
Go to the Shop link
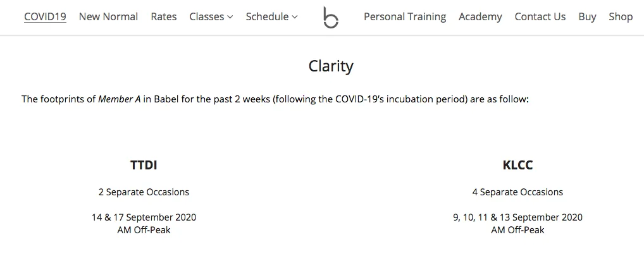(x=621, y=17)
